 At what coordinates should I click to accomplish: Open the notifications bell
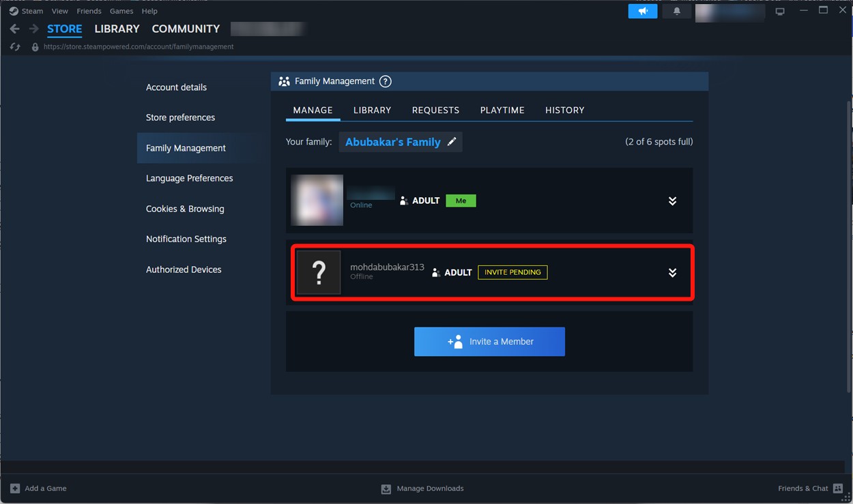(x=676, y=10)
